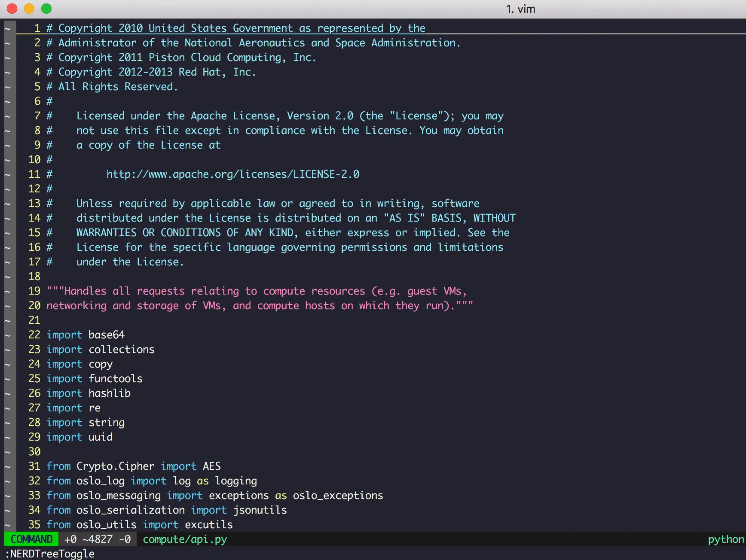Click the from keyword starting line 31
746x560 pixels.
(58, 466)
